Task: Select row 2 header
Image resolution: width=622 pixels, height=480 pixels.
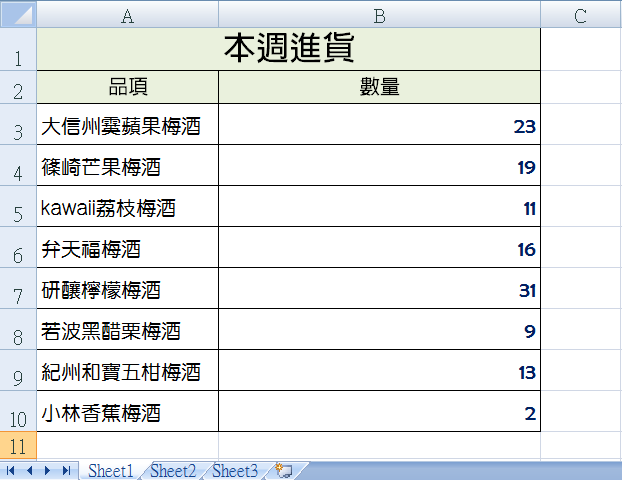Action: click(18, 87)
